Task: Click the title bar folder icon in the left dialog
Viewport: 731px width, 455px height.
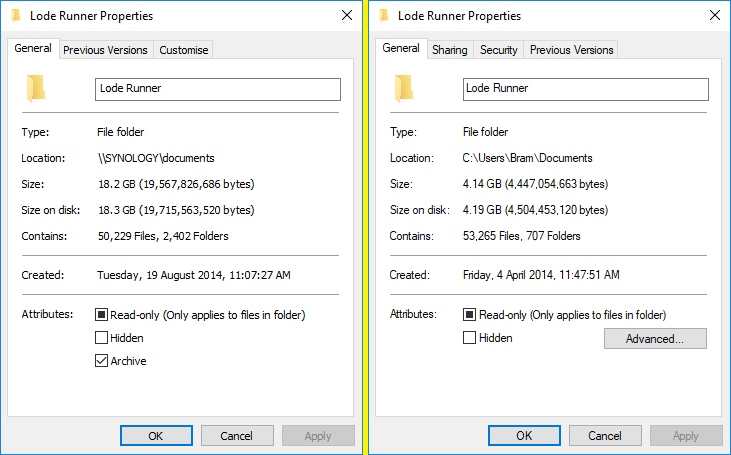Action: click(x=16, y=15)
